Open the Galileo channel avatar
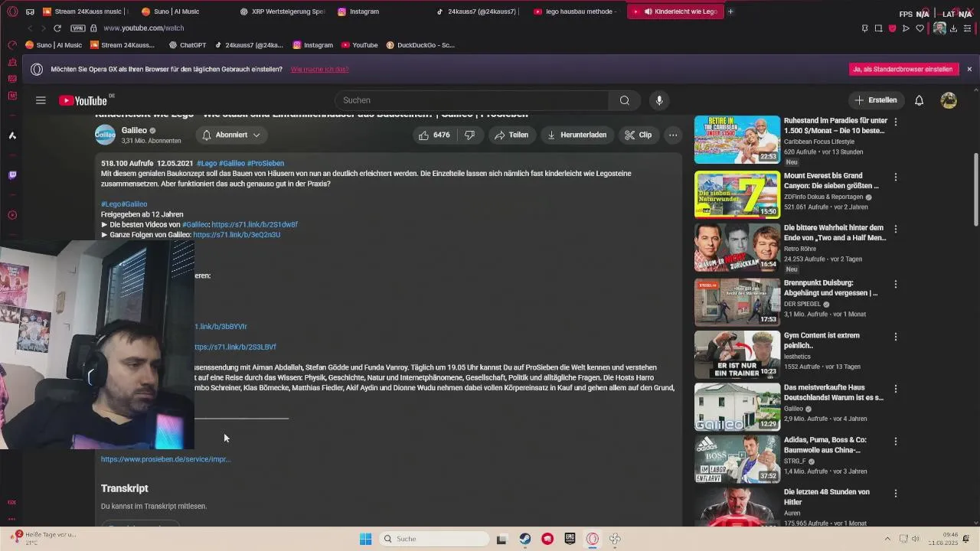 click(105, 135)
